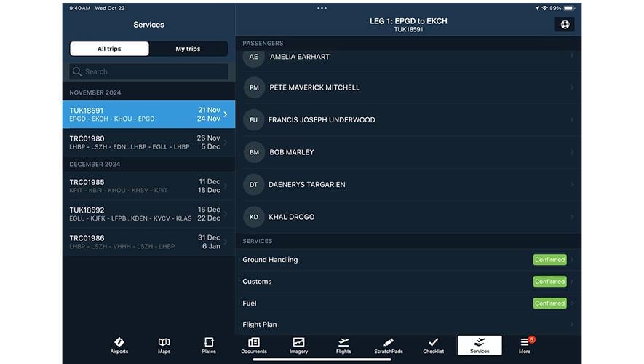
Task: Click the search magnifier icon
Action: click(77, 71)
